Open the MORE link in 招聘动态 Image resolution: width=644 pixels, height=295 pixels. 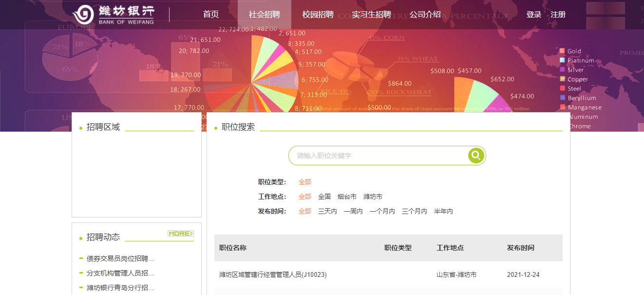[181, 234]
